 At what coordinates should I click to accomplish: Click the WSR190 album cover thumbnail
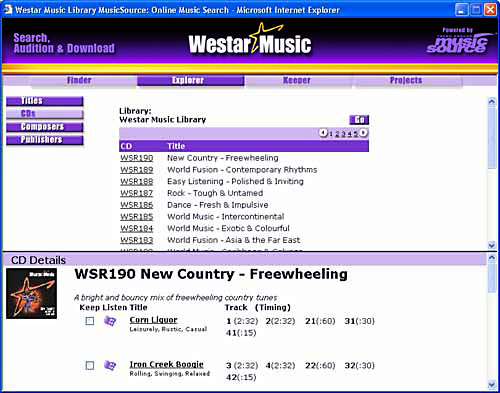click(x=31, y=294)
